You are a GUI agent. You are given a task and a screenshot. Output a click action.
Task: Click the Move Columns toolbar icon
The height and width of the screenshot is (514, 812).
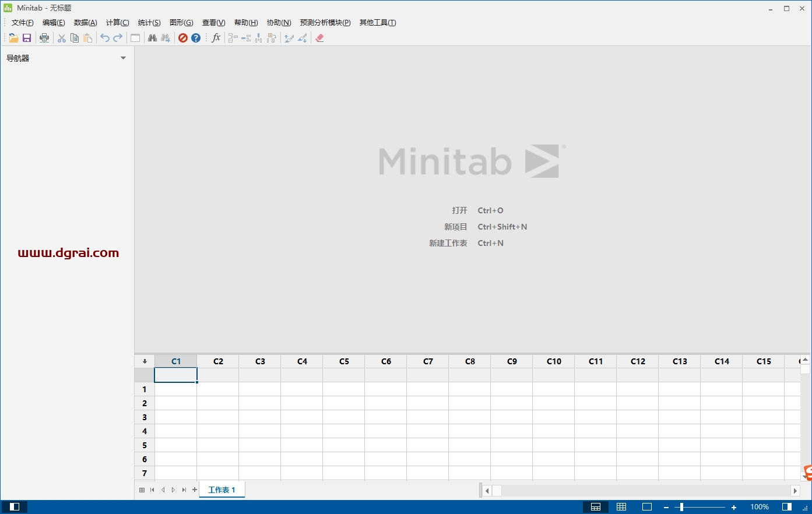click(272, 38)
